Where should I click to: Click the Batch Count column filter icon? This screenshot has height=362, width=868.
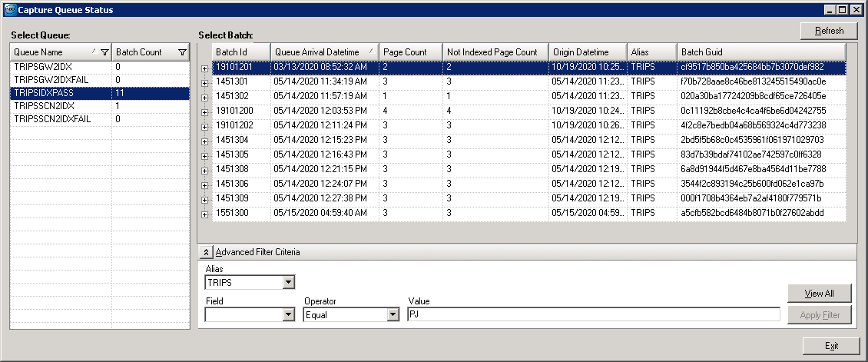tap(181, 52)
